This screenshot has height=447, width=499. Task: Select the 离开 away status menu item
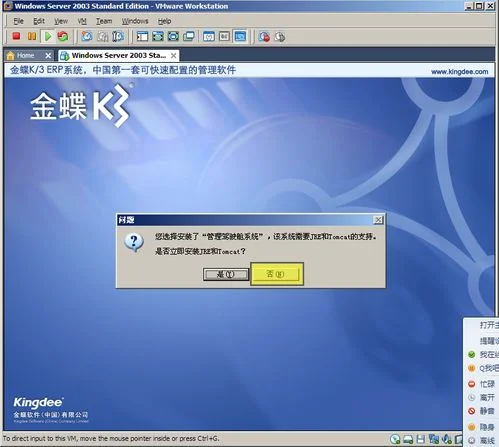[x=482, y=398]
